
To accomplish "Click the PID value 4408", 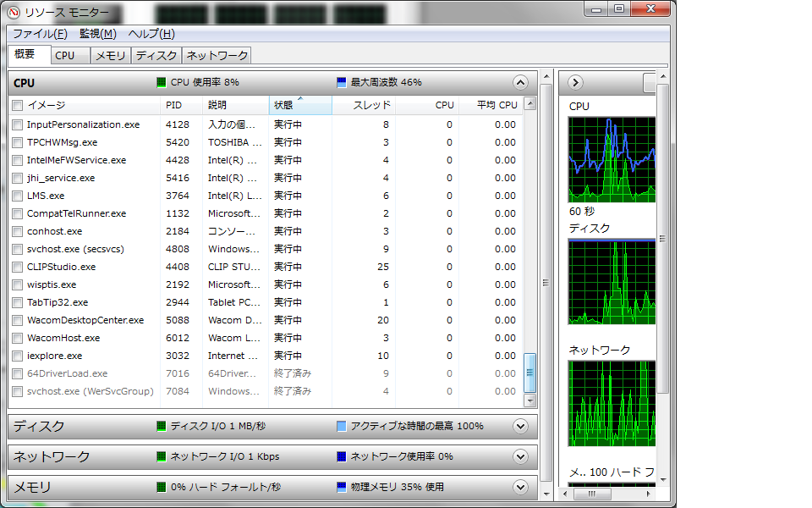I will (x=178, y=267).
